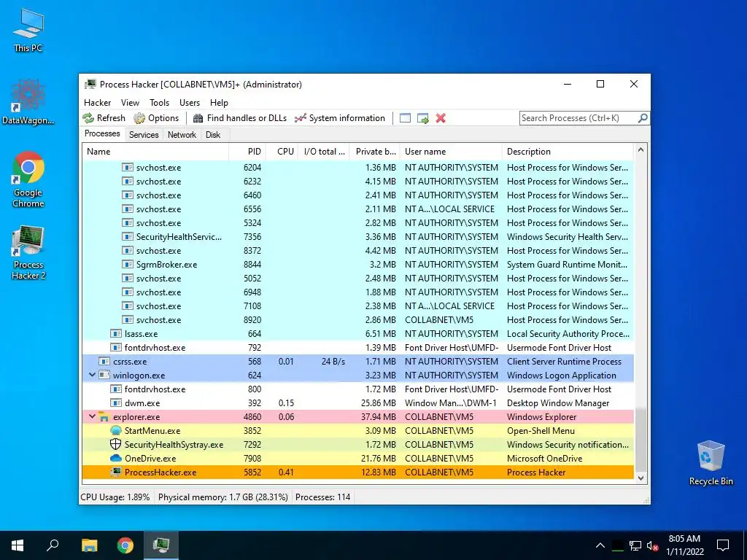
Task: Select the winlogon.exe process name
Action: [x=139, y=376]
